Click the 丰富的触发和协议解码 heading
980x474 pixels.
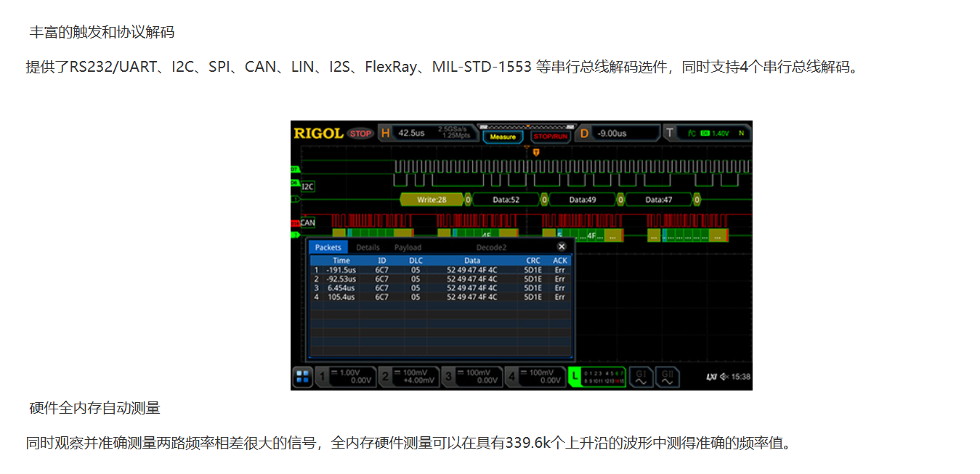pyautogui.click(x=102, y=33)
